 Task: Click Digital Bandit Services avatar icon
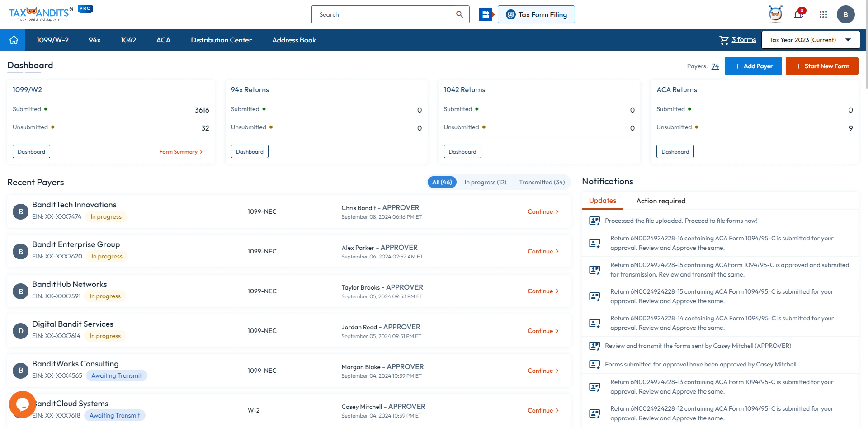[21, 331]
